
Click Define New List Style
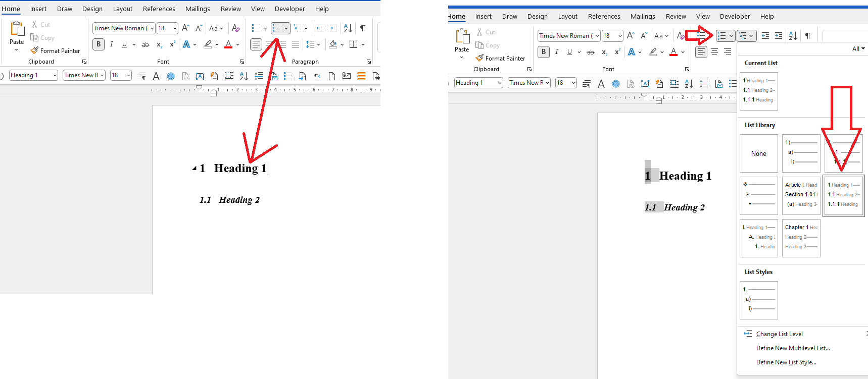[786, 362]
